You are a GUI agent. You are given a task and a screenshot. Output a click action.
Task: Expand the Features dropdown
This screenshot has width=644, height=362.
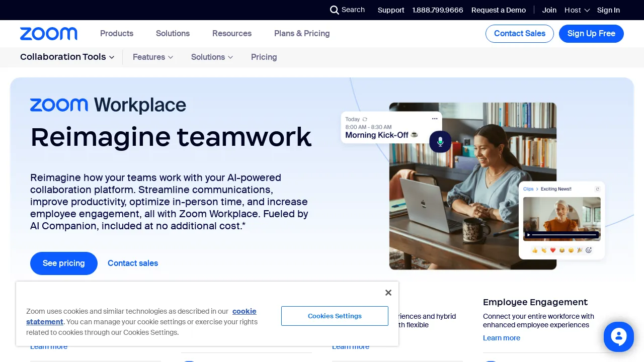[x=152, y=57]
